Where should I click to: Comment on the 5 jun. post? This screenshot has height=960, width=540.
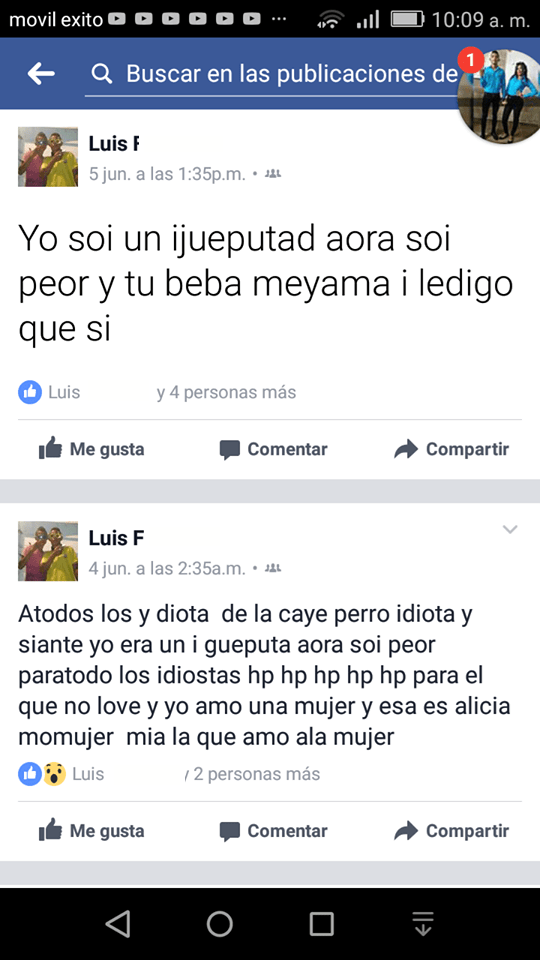pos(273,449)
